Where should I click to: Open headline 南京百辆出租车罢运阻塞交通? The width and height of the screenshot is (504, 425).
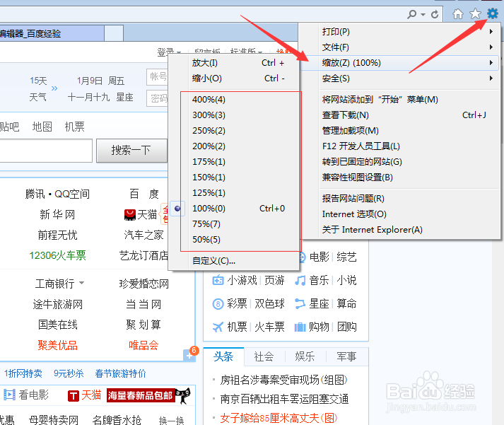pyautogui.click(x=284, y=399)
